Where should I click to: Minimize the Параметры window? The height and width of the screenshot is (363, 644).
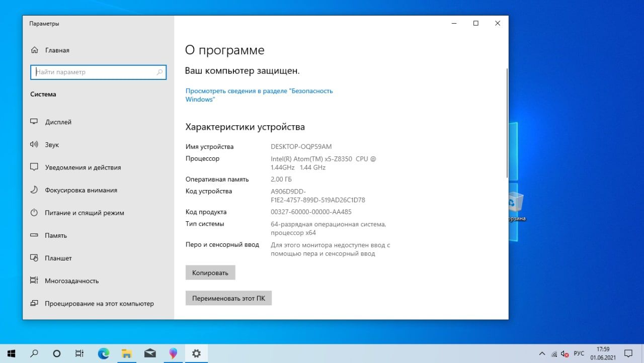[x=454, y=23]
